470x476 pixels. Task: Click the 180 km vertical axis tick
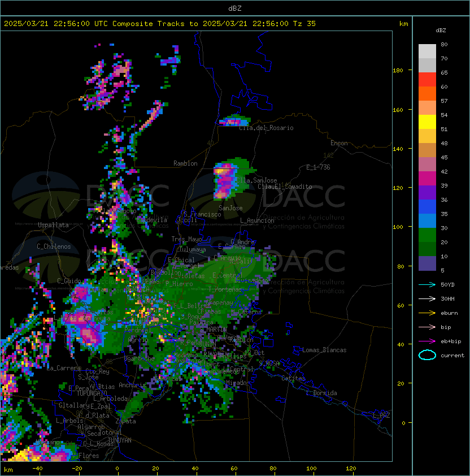pos(398,71)
